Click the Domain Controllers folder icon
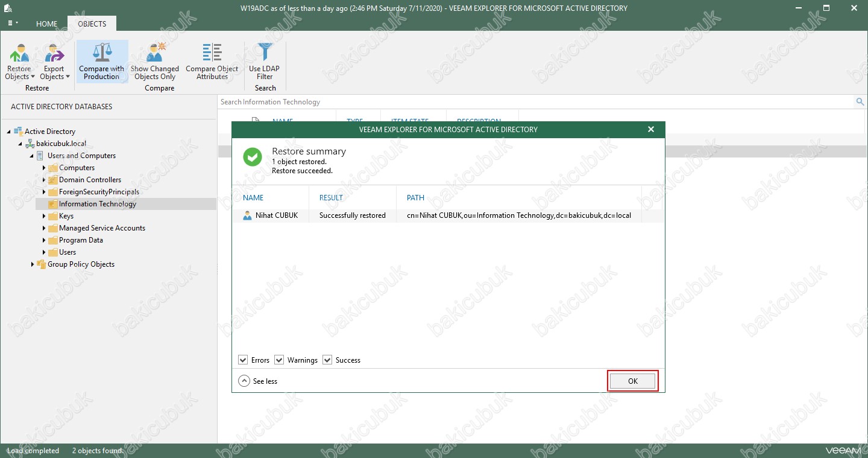The image size is (868, 458). (x=52, y=180)
